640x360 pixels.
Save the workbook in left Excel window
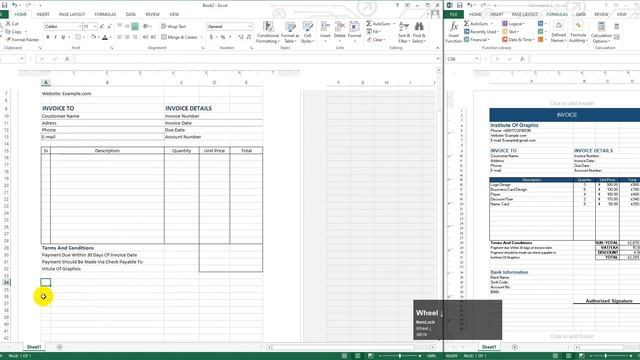tap(4, 5)
